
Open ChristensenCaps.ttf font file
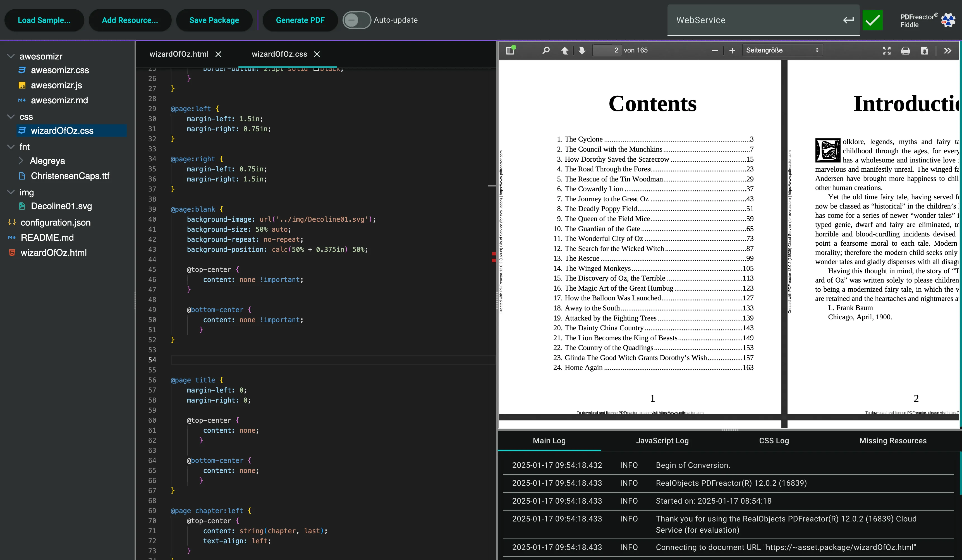click(x=70, y=176)
